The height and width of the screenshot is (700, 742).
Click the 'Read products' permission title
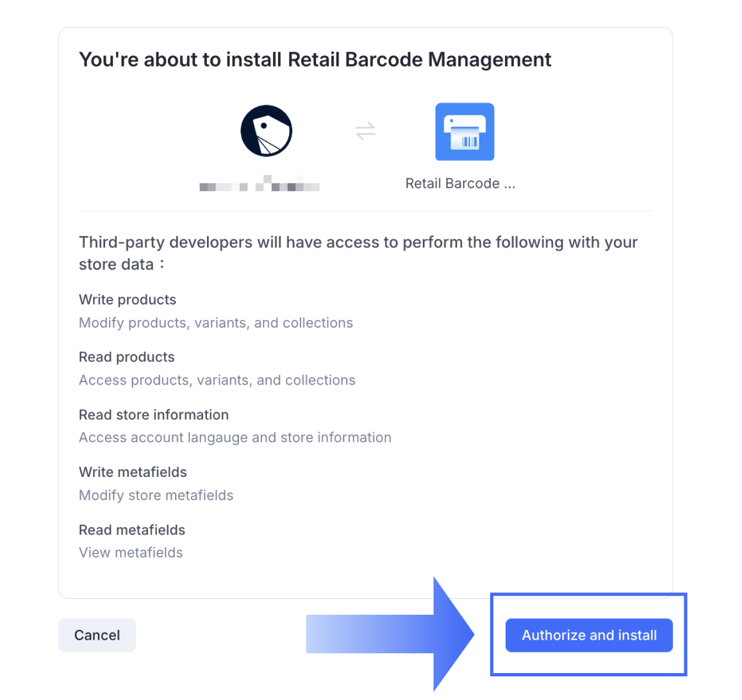coord(127,357)
